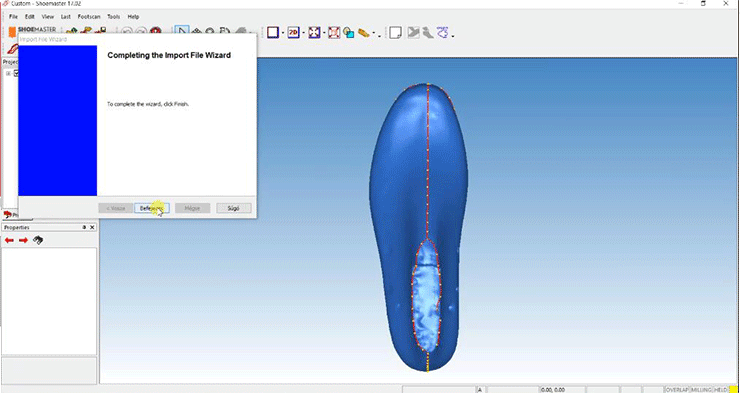
Task: Open the Last menu
Action: 66,17
